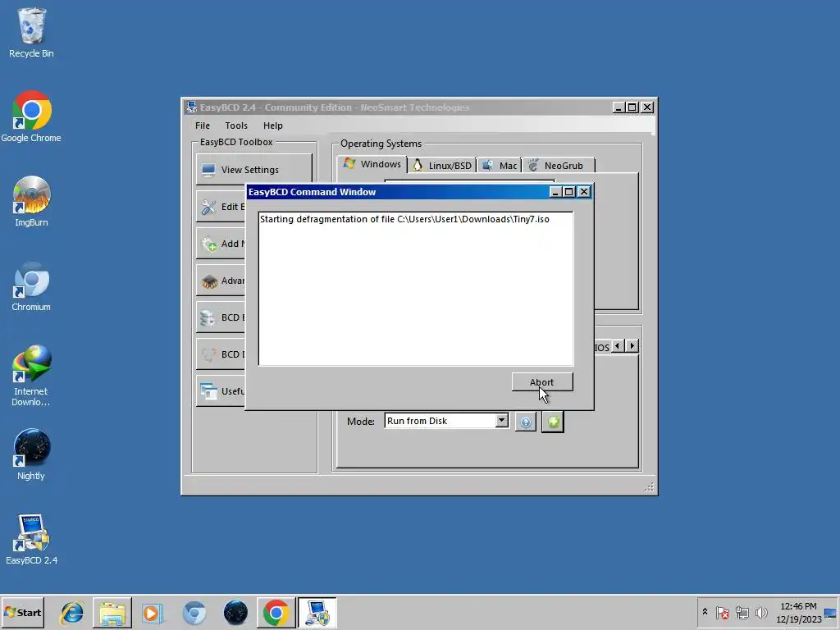Click the BCD Backup/Repair toolbox button
The height and width of the screenshot is (630, 840).
point(221,317)
